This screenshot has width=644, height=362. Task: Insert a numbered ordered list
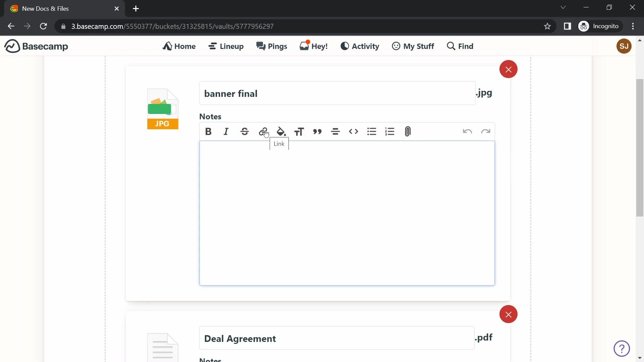click(x=390, y=132)
